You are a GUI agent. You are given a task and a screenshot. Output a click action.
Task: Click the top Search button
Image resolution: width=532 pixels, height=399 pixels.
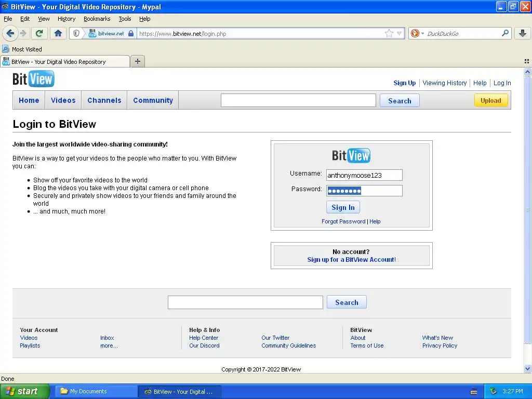pos(400,100)
